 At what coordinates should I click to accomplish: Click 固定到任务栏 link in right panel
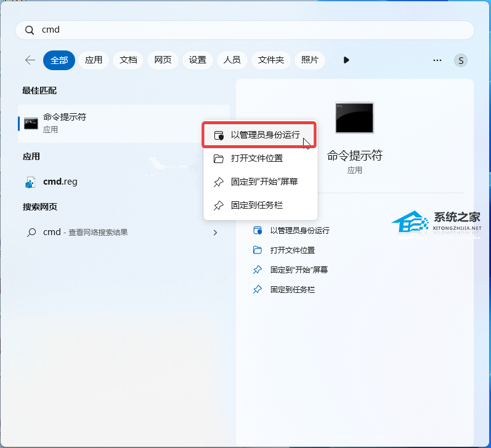[293, 290]
